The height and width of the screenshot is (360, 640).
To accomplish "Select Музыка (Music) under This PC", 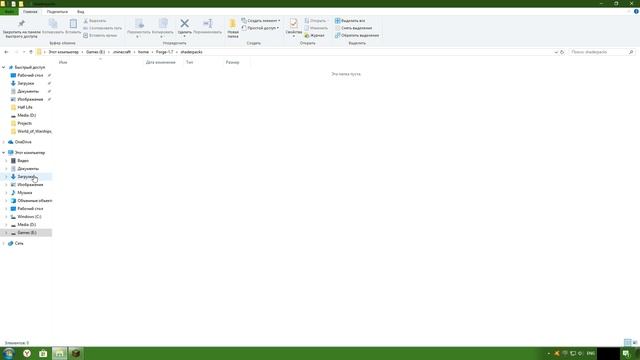I will tap(24, 193).
